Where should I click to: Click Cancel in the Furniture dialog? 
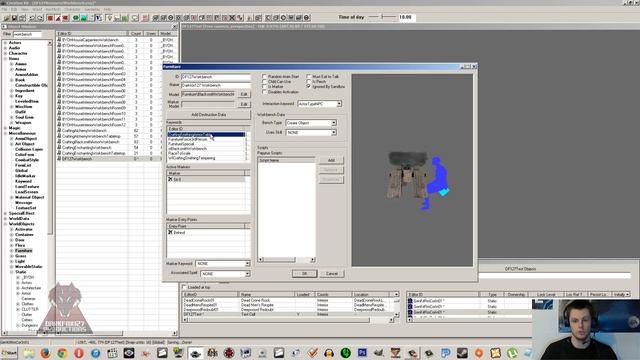point(331,273)
